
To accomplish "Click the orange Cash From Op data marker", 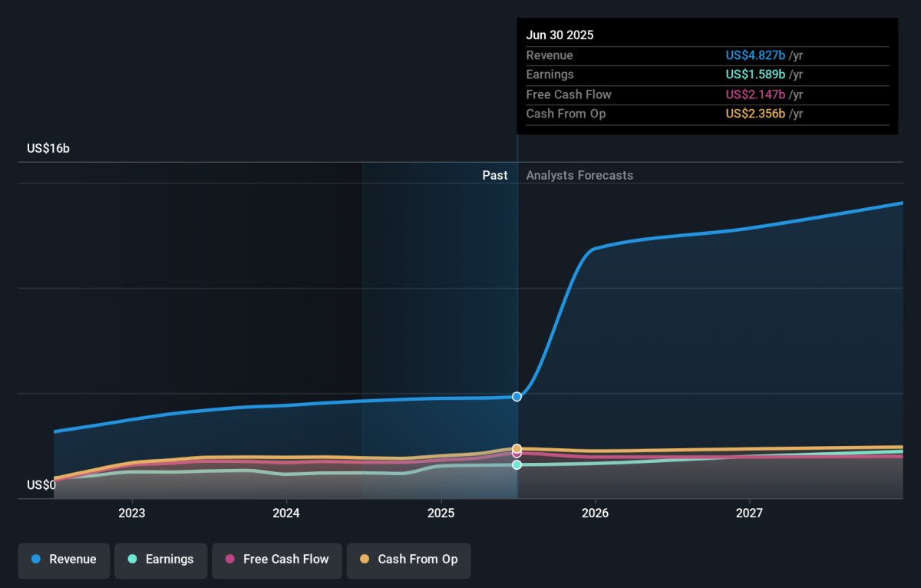I will point(517,448).
